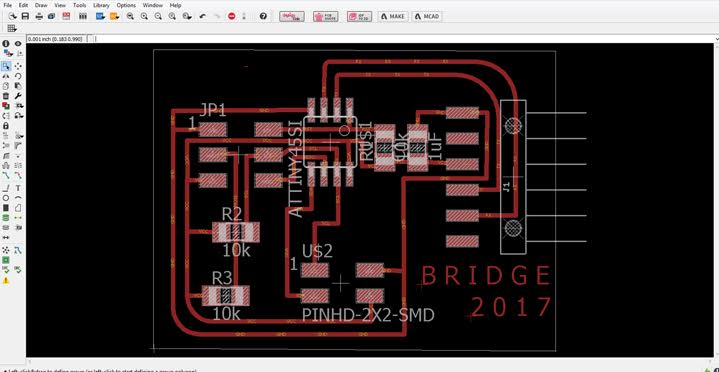Click the Zoom to fit icon
This screenshot has width=719, height=372.
click(x=130, y=17)
